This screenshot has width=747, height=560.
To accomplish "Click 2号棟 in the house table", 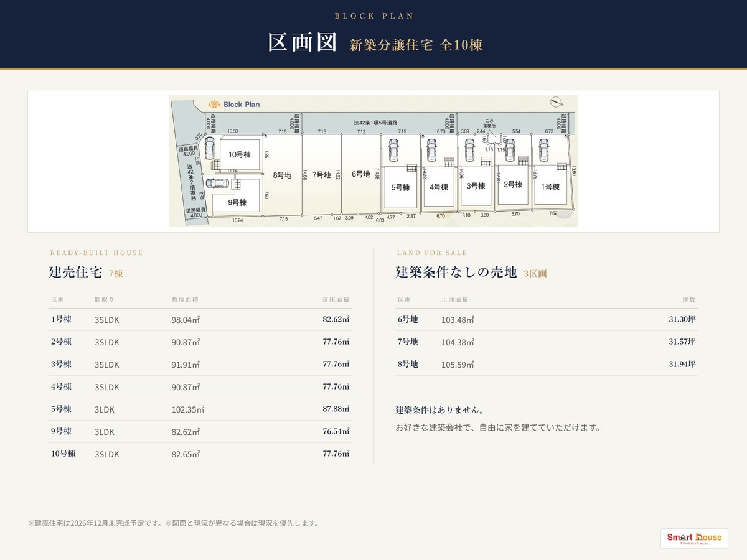I will click(61, 342).
